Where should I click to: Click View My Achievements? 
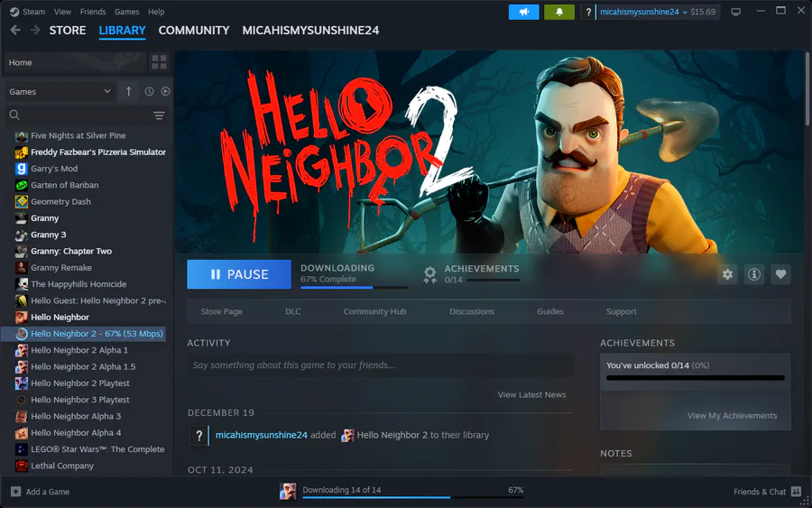(x=733, y=415)
